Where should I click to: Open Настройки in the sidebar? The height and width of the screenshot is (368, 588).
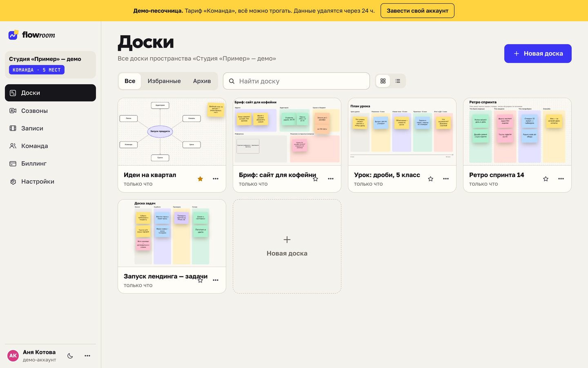click(50, 182)
